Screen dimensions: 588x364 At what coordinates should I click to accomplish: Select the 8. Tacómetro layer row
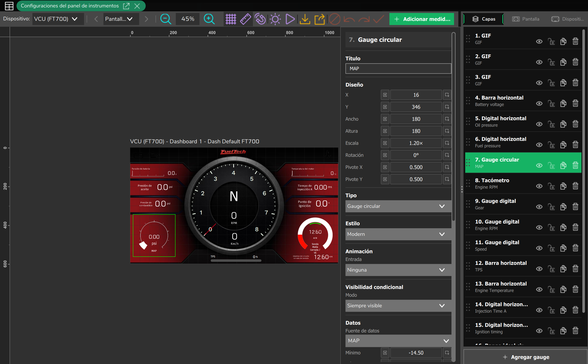[523, 183]
